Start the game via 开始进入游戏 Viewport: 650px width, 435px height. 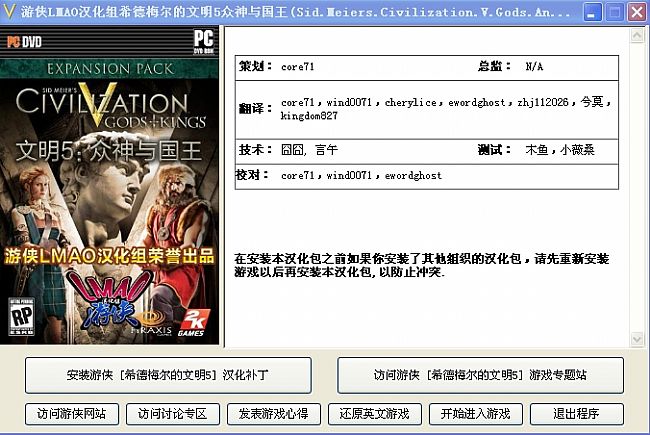coord(476,414)
